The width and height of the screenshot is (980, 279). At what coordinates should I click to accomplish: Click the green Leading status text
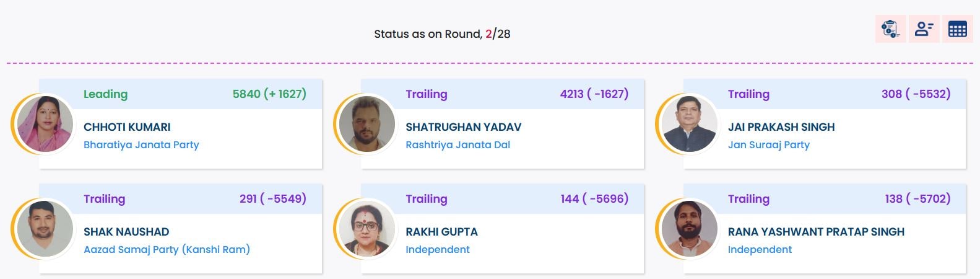coord(105,94)
